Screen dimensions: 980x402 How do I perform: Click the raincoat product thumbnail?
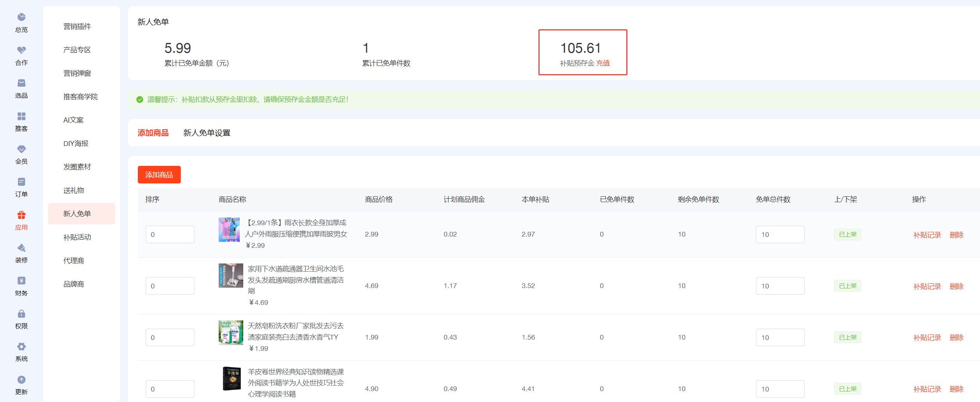pyautogui.click(x=229, y=230)
